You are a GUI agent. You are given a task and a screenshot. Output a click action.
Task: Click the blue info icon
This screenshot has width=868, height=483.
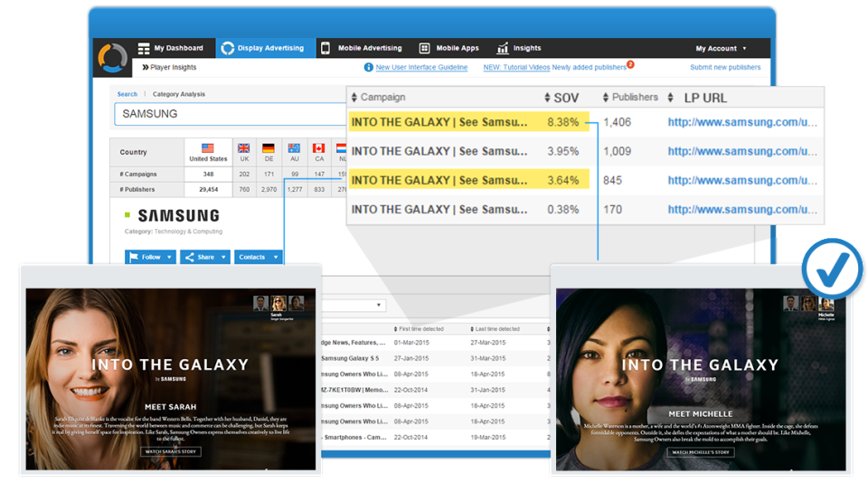368,67
